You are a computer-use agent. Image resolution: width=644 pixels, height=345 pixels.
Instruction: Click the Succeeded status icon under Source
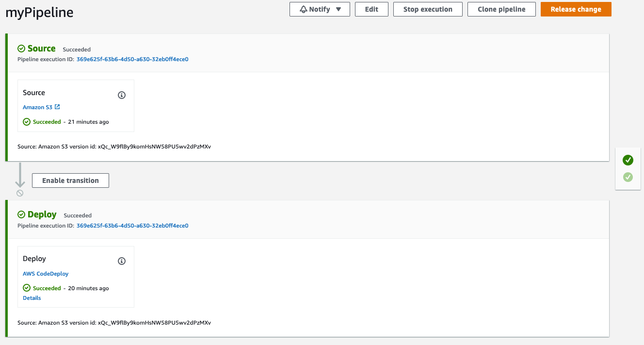(27, 121)
